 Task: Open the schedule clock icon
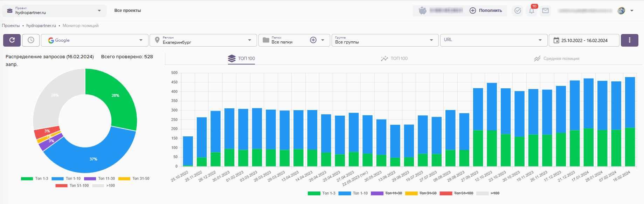point(31,40)
